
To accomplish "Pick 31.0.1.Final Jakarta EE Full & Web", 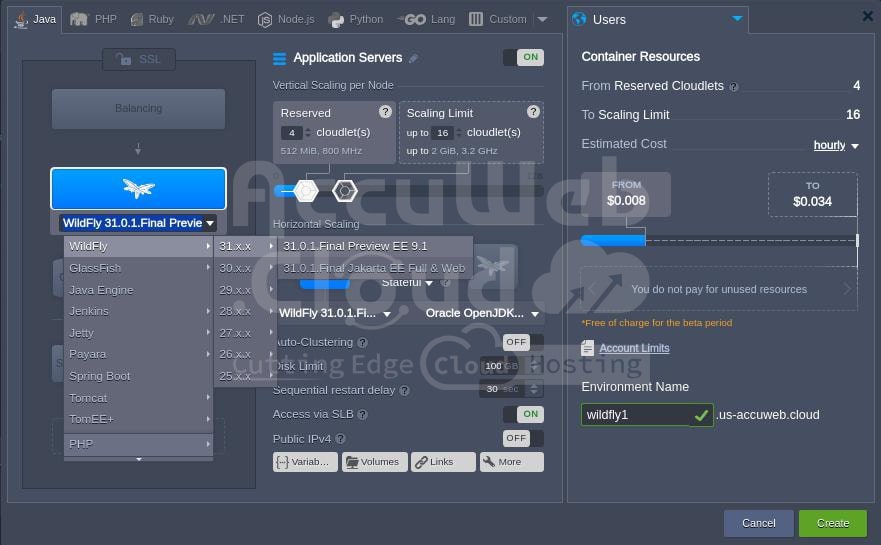I will coord(375,268).
